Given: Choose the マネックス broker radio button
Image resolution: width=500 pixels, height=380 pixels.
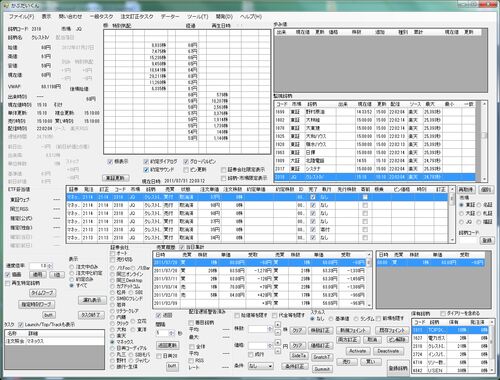Looking at the screenshot, I should tap(113, 342).
